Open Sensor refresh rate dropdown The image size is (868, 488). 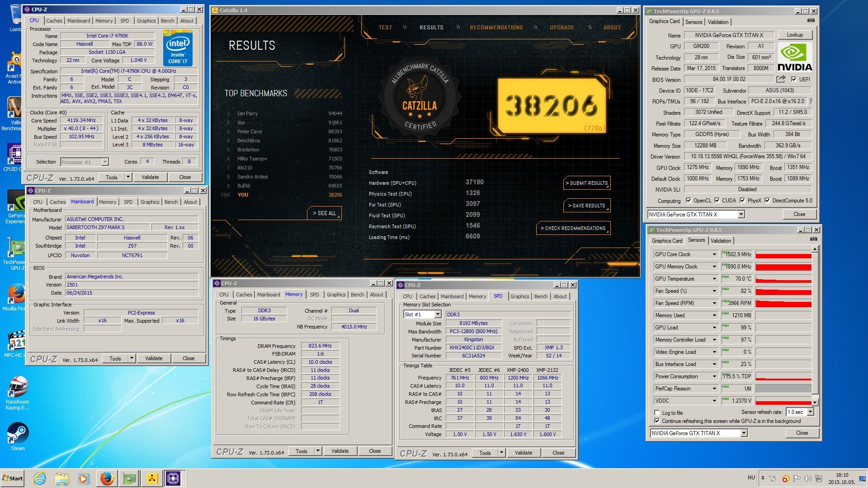(x=810, y=412)
